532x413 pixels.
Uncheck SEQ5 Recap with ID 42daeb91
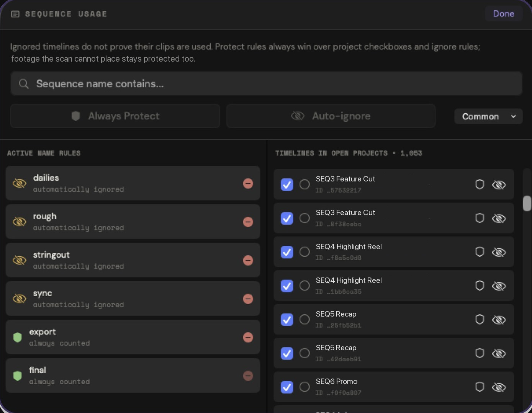tap(287, 353)
